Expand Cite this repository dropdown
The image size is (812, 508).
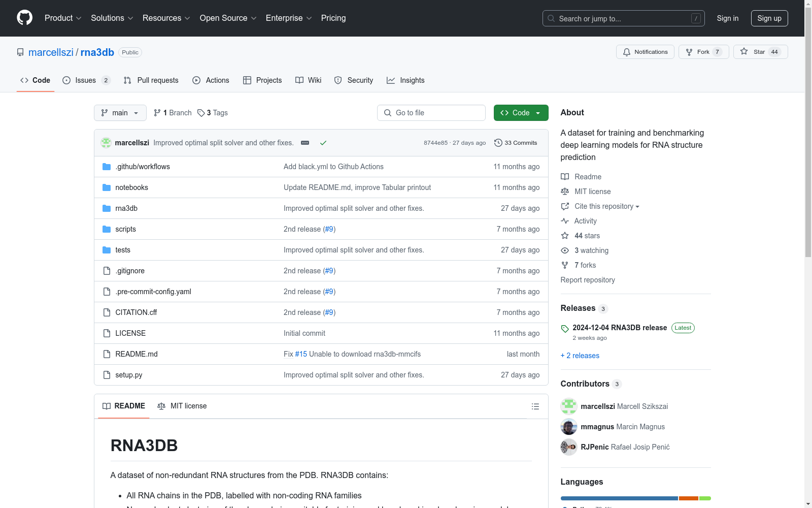(x=606, y=206)
